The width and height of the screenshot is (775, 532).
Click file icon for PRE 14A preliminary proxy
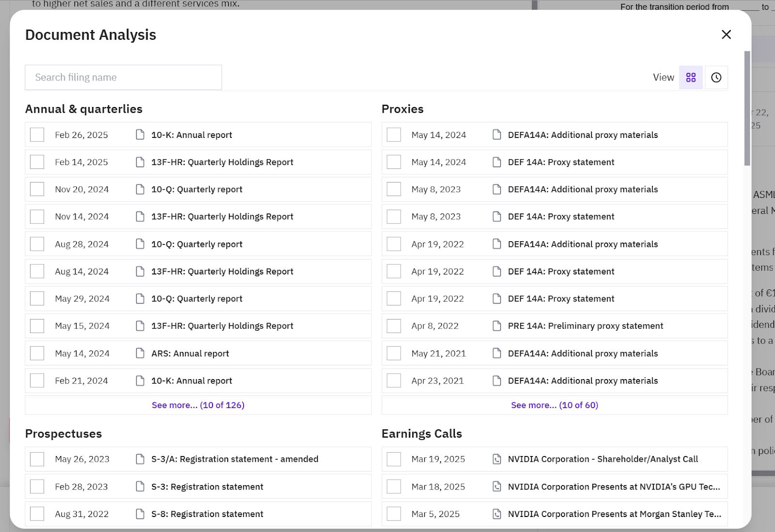click(x=496, y=326)
